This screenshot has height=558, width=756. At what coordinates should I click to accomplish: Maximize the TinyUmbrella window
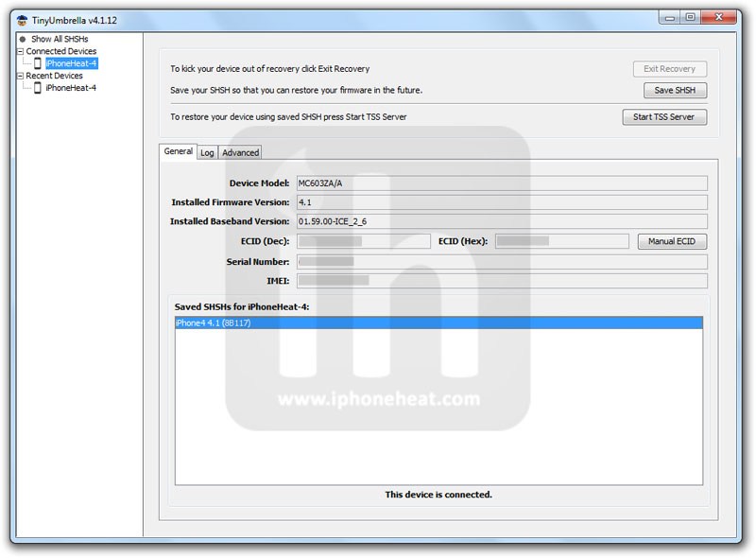tap(691, 17)
